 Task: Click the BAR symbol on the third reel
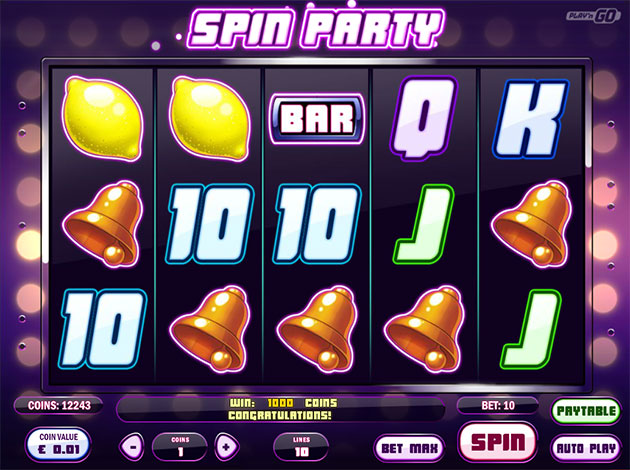coord(317,119)
